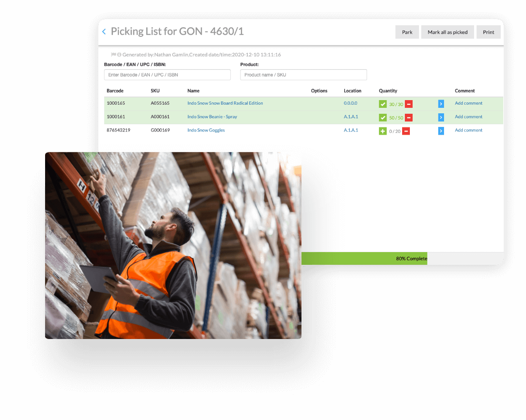The image size is (526, 420).
Task: Click the Enter Barcode / EAN / UPC / ISBN field
Action: click(x=167, y=75)
